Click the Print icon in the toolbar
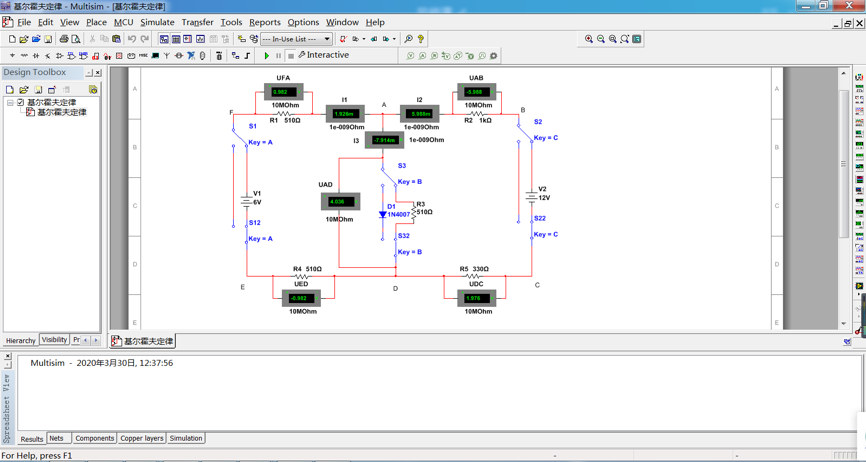866x462 pixels. coord(64,39)
